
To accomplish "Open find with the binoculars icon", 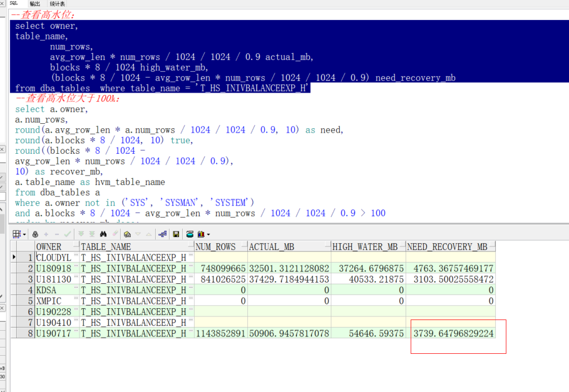I will pyautogui.click(x=104, y=234).
